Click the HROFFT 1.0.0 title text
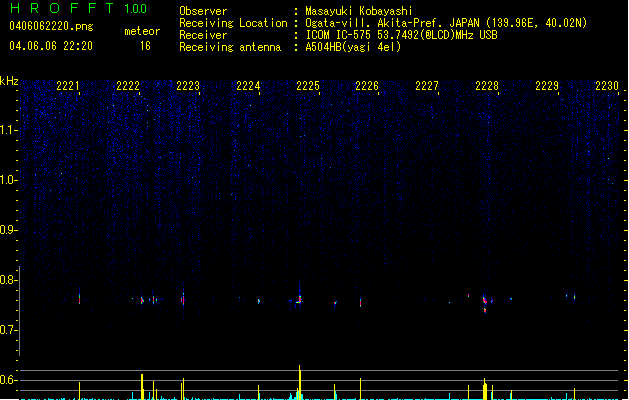This screenshot has height=400, width=629. click(78, 8)
